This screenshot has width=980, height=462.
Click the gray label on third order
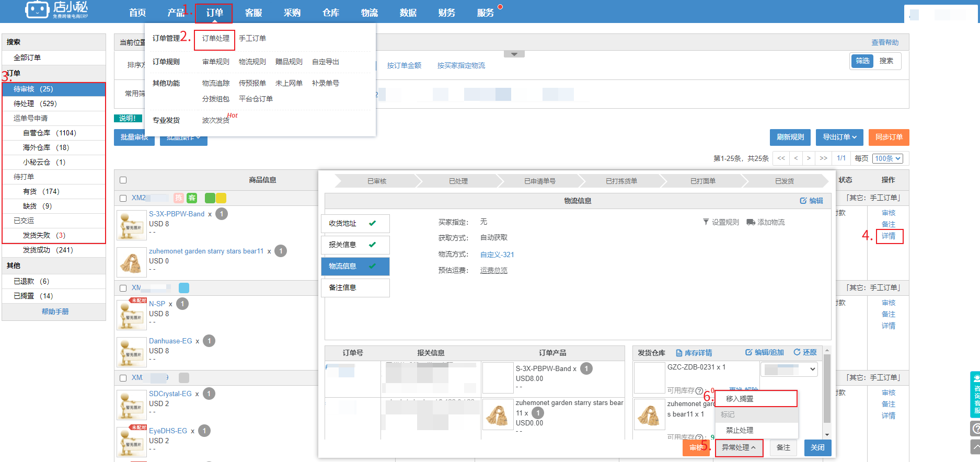pos(184,378)
